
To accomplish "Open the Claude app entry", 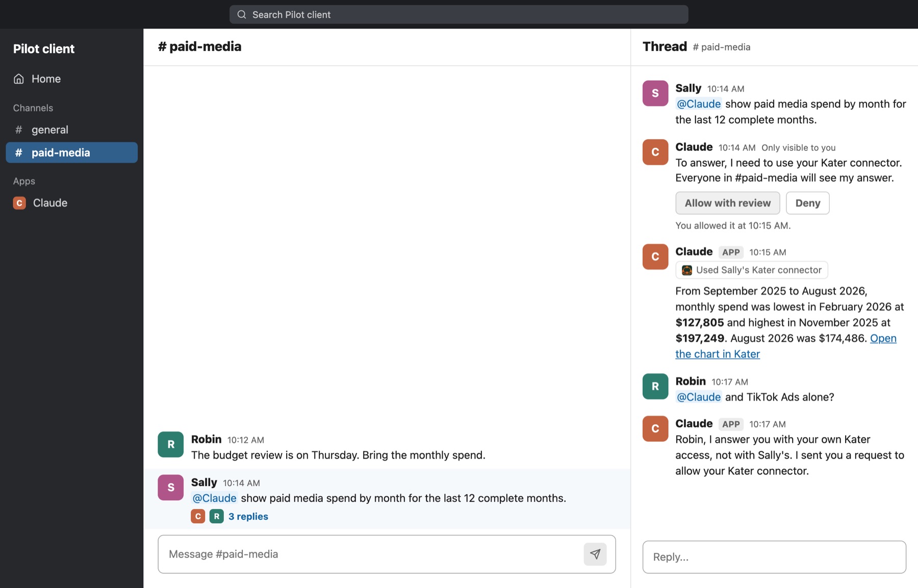I will 71,203.
